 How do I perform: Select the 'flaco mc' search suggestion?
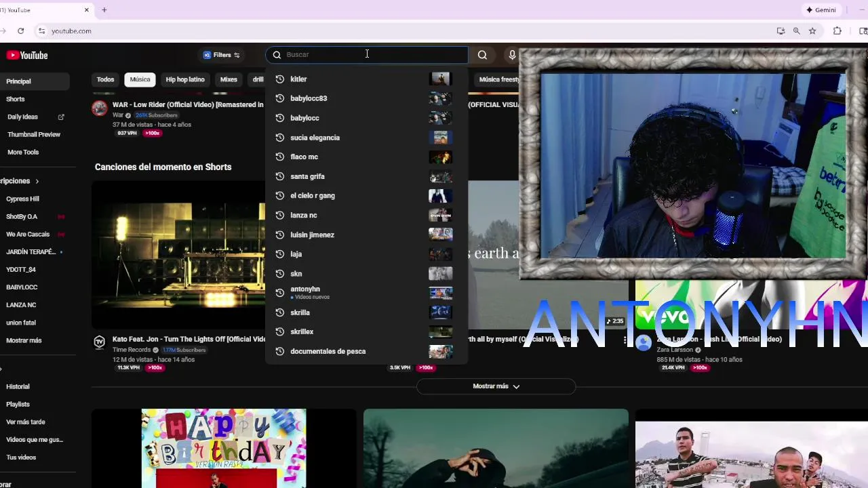[x=366, y=157]
